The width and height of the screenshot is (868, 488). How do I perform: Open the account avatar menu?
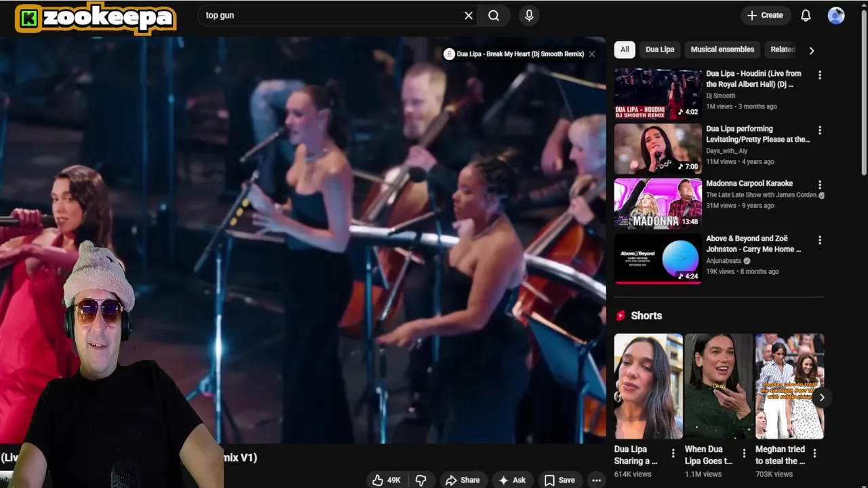point(836,16)
